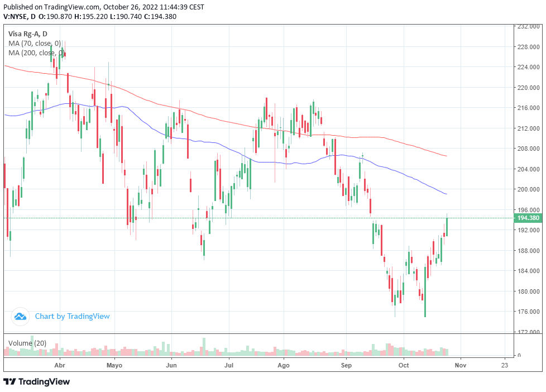This screenshot has height=392, width=546.
Task: Click the 220.000 price axis label
Action: (x=529, y=88)
